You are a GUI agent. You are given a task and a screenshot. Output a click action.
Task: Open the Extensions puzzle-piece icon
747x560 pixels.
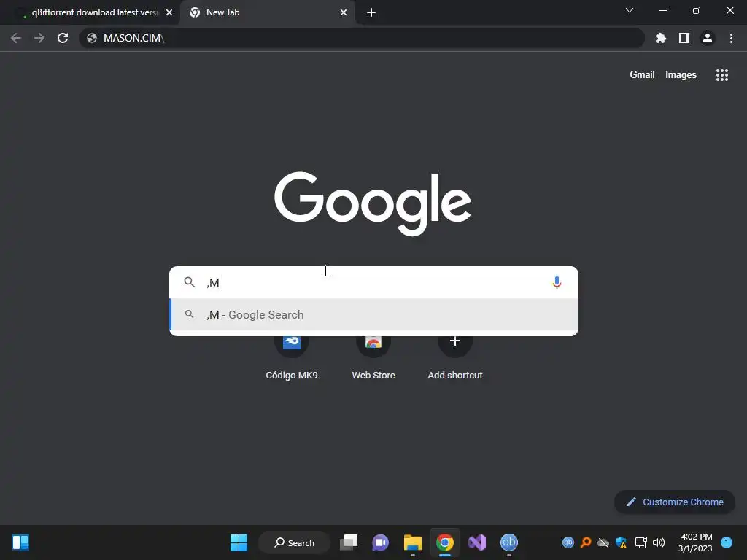point(661,38)
